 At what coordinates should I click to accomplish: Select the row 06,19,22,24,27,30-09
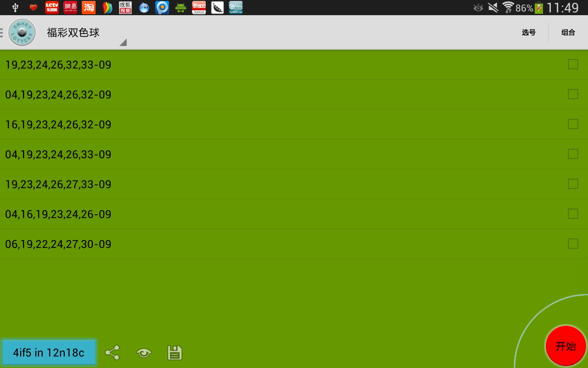pos(294,244)
